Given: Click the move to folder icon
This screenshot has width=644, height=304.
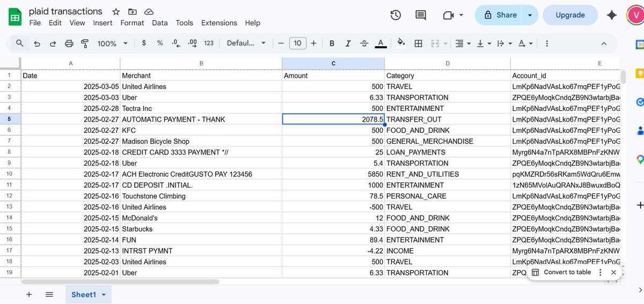Looking at the screenshot, I should [133, 11].
